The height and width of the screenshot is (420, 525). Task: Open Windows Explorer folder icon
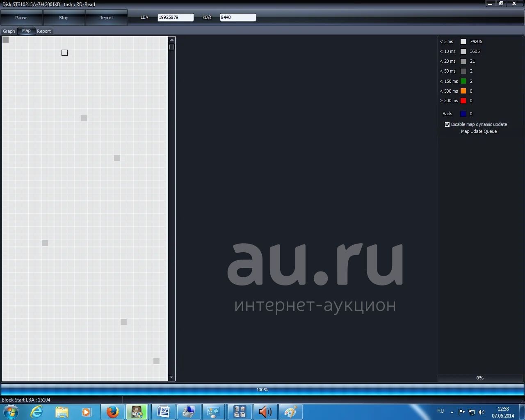click(x=62, y=412)
